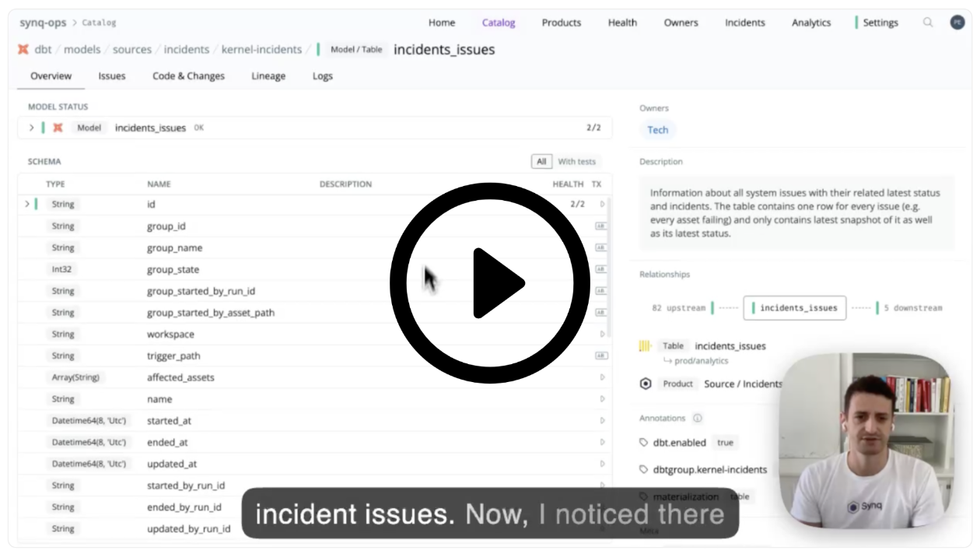Open the Logs tab
The image size is (980, 554).
pos(323,75)
